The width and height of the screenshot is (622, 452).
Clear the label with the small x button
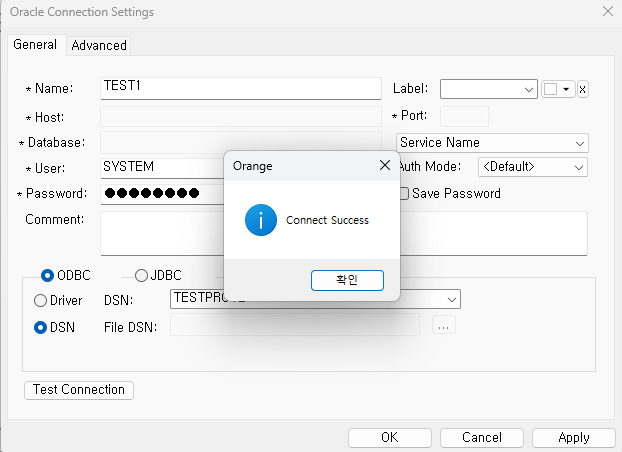[582, 89]
